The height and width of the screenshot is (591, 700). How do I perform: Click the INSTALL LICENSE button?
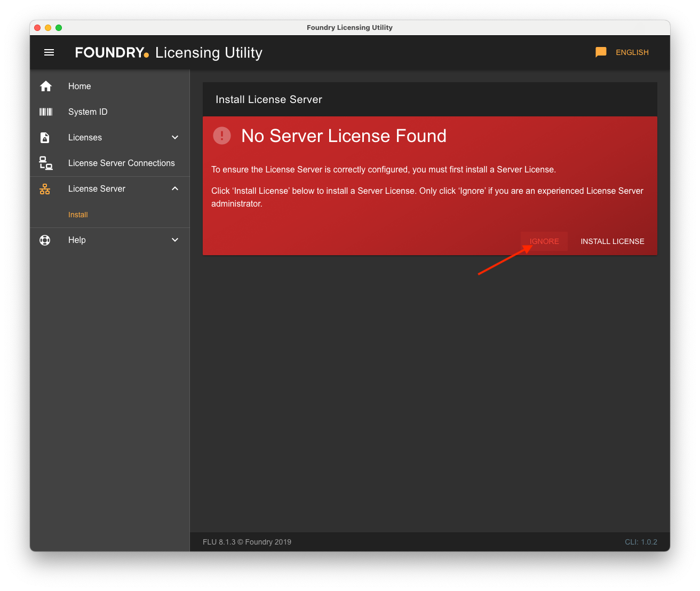click(x=612, y=241)
